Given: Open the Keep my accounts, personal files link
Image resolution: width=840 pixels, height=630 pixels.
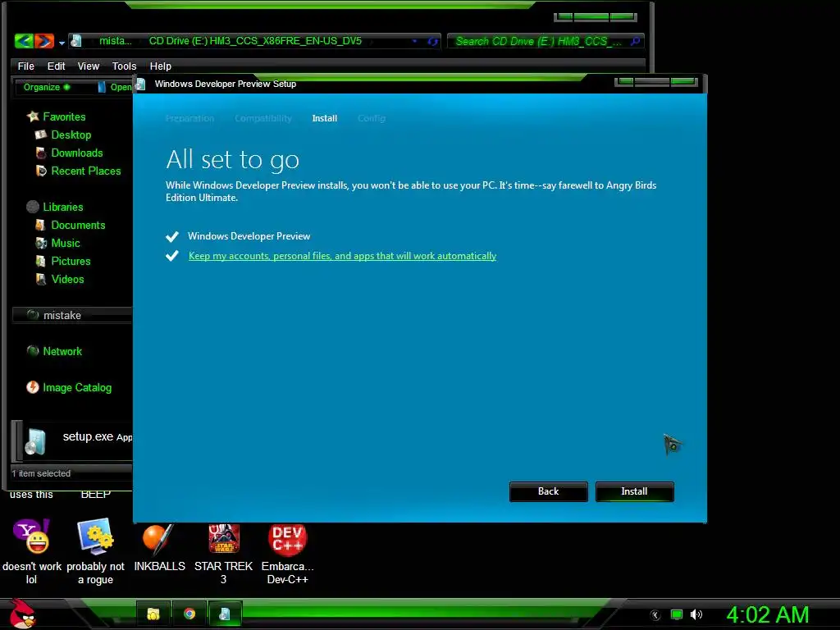Looking at the screenshot, I should point(342,256).
